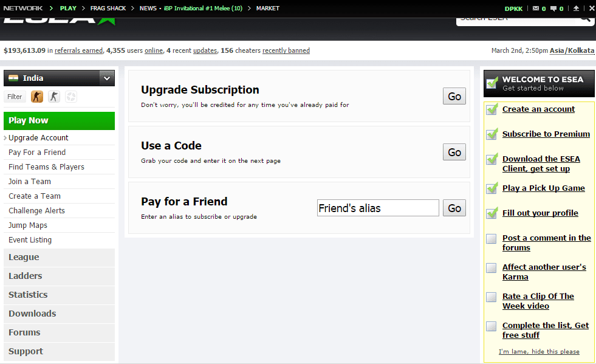596x364 pixels.
Task: Click the upload arrow icon in top bar
Action: tap(576, 9)
